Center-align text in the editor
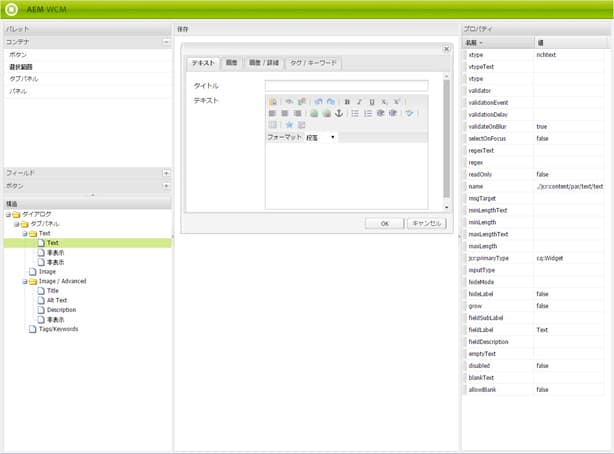 [285, 113]
